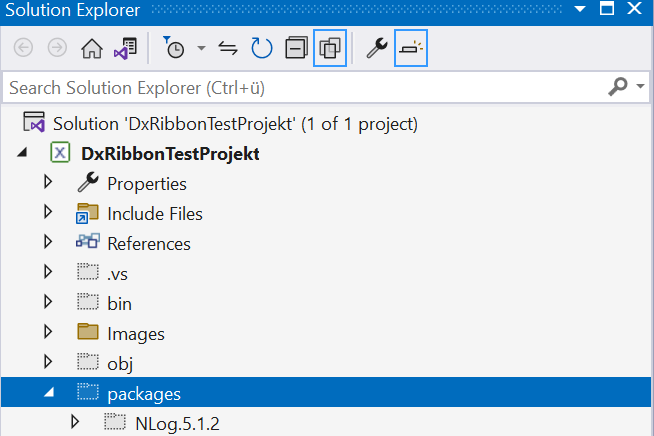The height and width of the screenshot is (436, 654).
Task: Click the DxRibbonTestProjekt project icon
Action: click(60, 152)
